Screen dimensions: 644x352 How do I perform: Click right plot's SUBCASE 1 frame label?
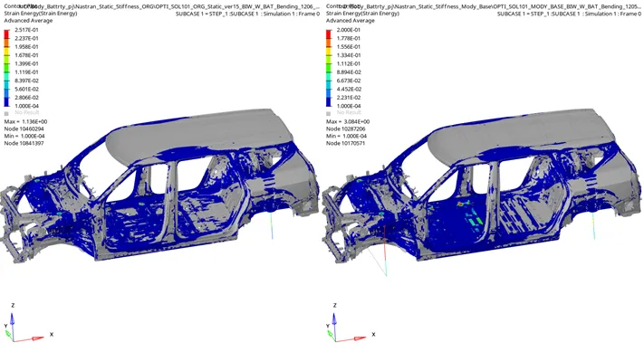coord(569,14)
